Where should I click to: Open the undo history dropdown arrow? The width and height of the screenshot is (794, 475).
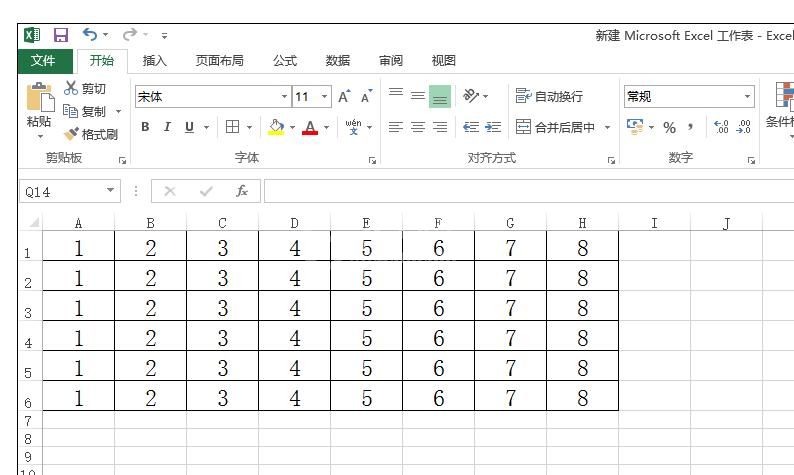(105, 35)
